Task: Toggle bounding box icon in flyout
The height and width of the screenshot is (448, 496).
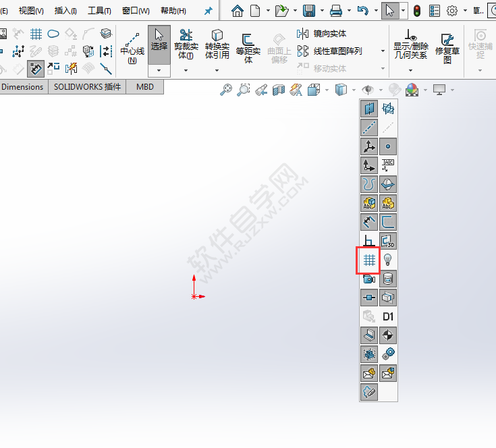Action: [369, 354]
